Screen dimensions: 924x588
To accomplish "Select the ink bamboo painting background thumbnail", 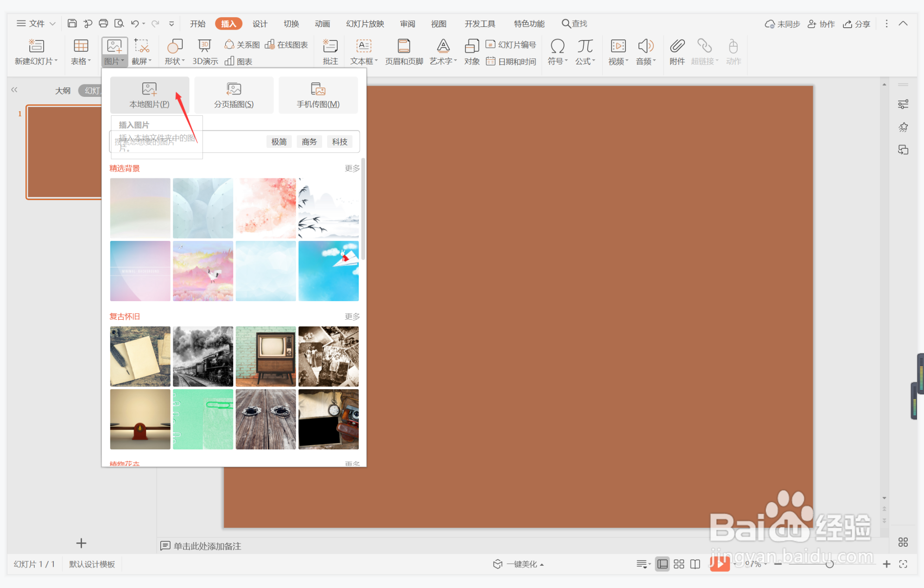I will coord(329,208).
